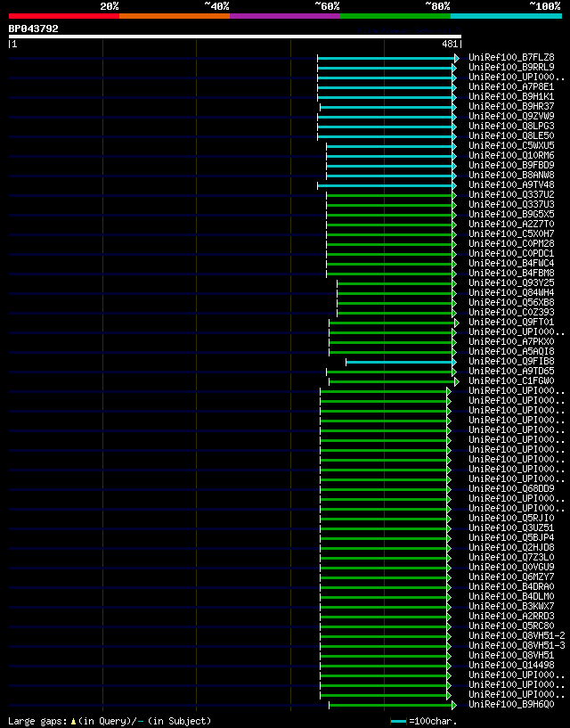View the UniRef100_Q5BJP4 hit
The image size is (570, 728).
pyautogui.click(x=511, y=537)
